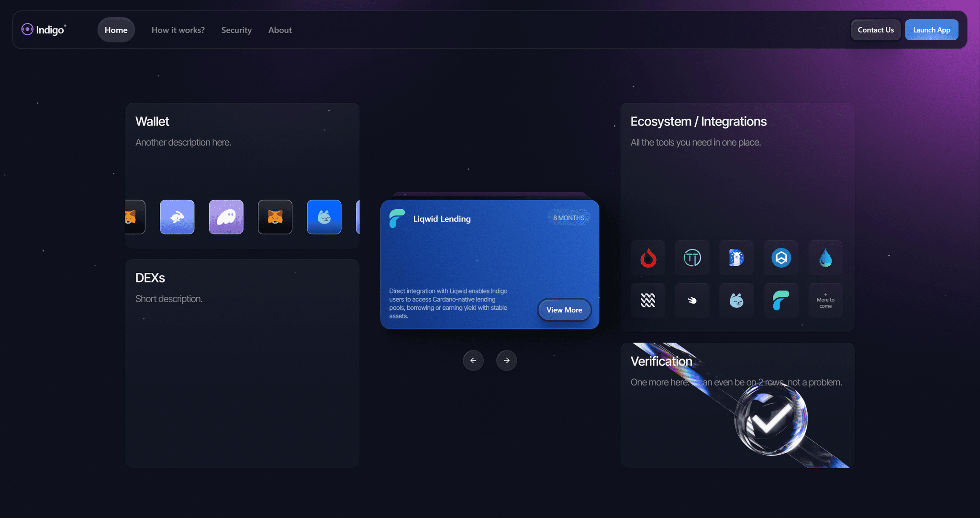Open the How it works? section
980x518 pixels.
[x=178, y=30]
